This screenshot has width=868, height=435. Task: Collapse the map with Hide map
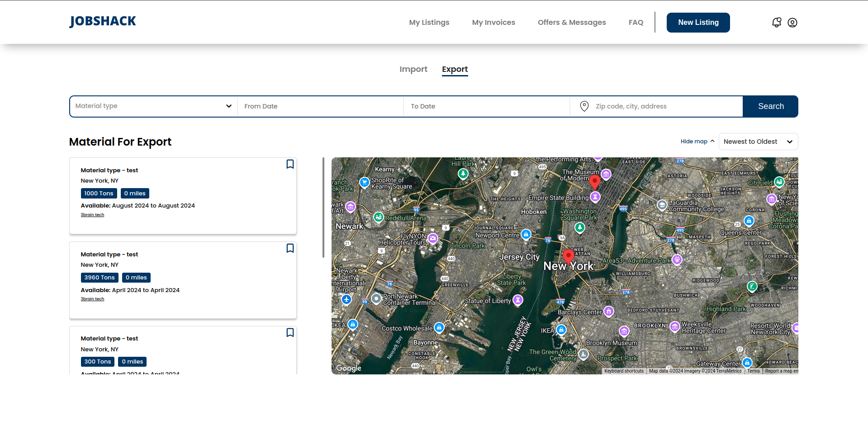pyautogui.click(x=697, y=142)
